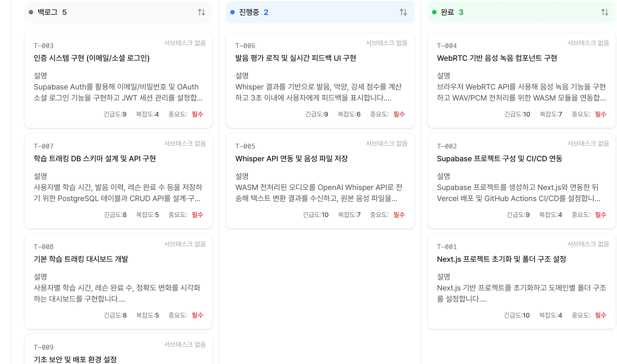Click the 필수 importance tag on T-005
Image resolution: width=617 pixels, height=364 pixels.
399,215
